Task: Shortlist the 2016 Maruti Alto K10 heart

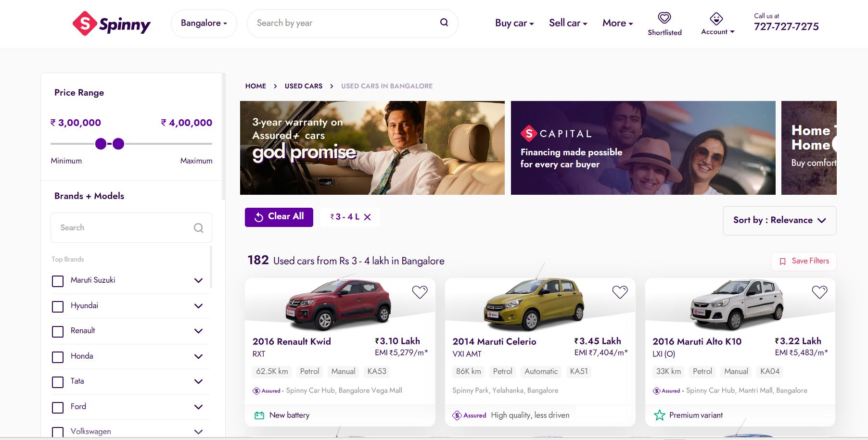Action: 819,292
